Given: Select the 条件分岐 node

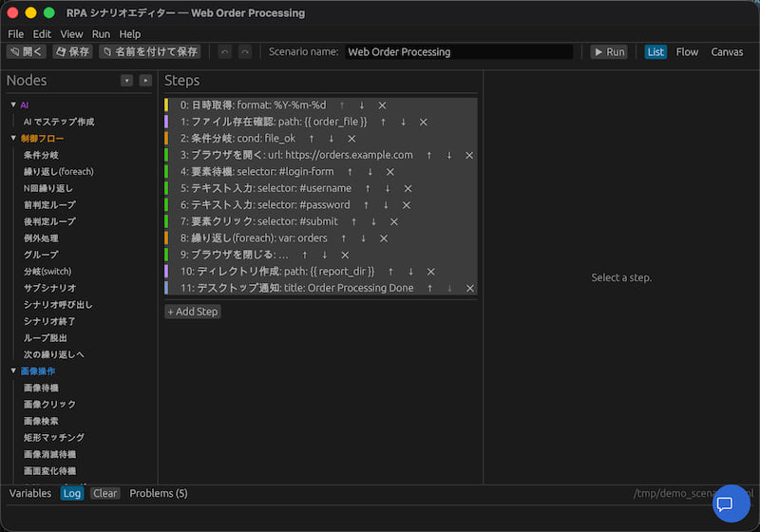Looking at the screenshot, I should pyautogui.click(x=41, y=155).
